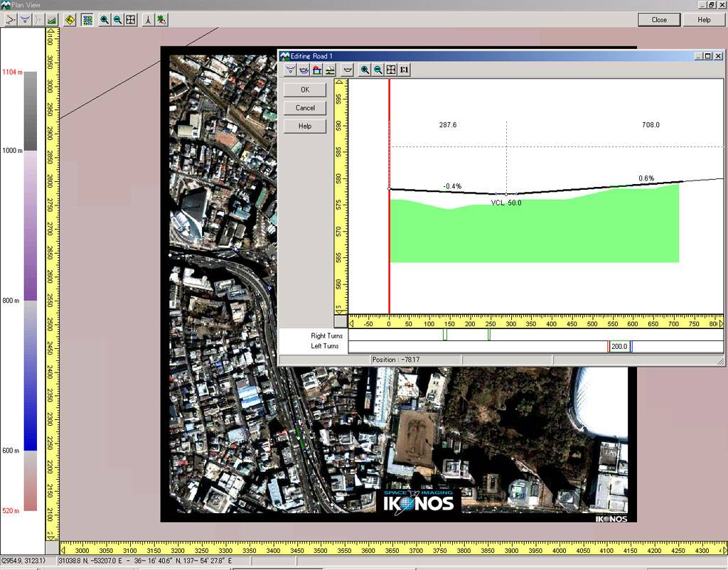The height and width of the screenshot is (570, 728).
Task: Click the 1:1 scale icon
Action: tap(404, 70)
